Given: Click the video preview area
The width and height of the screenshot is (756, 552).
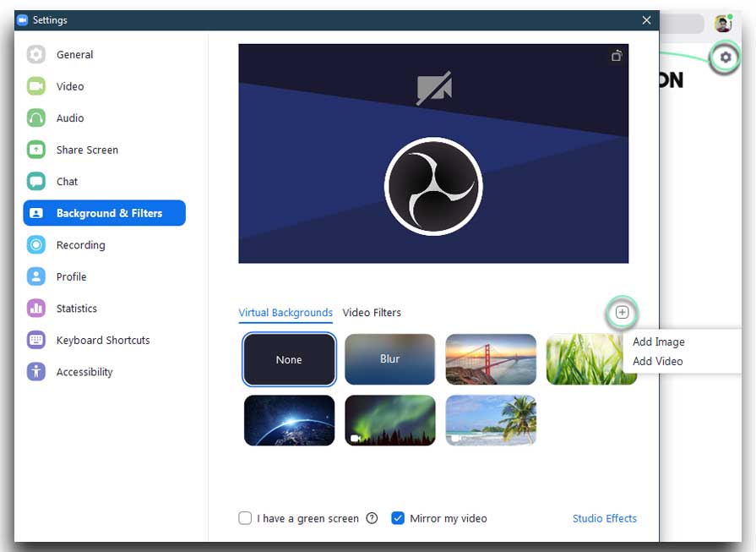Looking at the screenshot, I should pos(433,154).
